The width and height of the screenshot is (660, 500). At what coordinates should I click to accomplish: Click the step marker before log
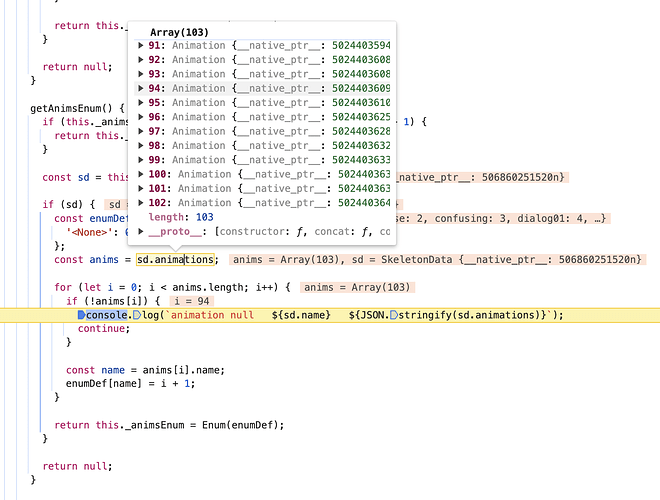point(137,315)
